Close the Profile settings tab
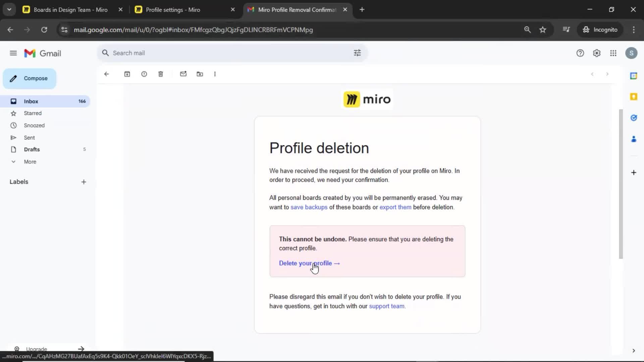Image resolution: width=644 pixels, height=362 pixels. [x=233, y=10]
